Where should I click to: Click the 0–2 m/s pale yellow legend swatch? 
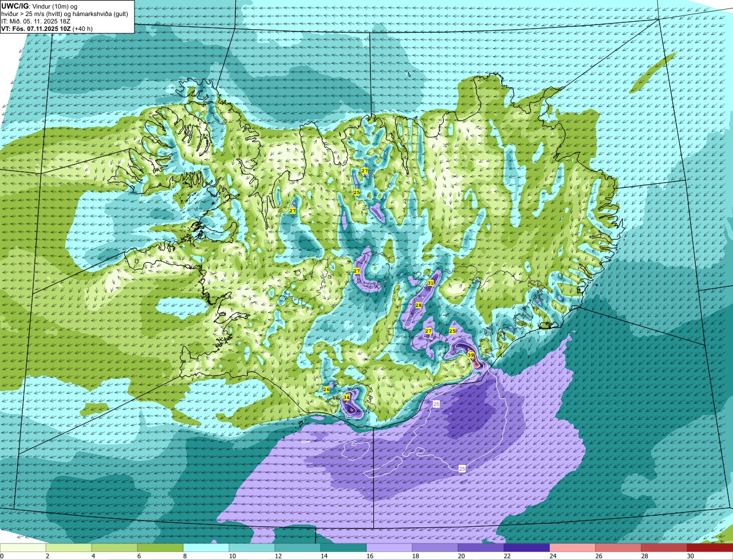point(23,548)
